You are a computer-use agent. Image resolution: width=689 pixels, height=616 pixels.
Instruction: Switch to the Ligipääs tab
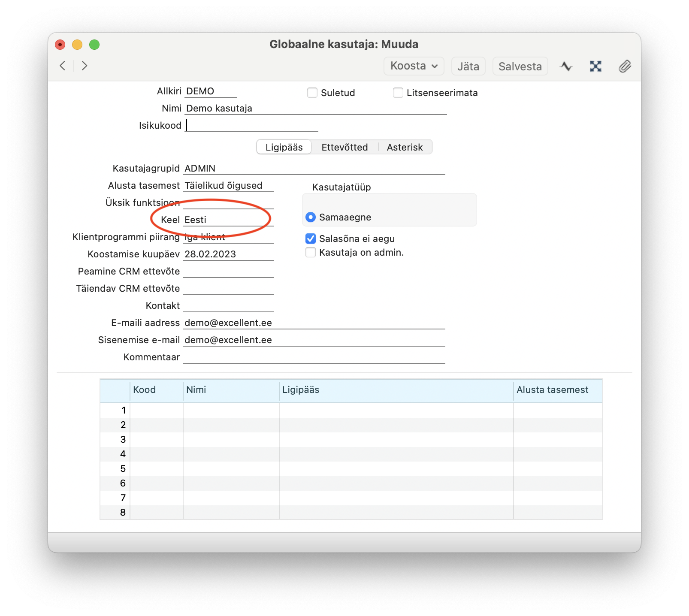[x=284, y=147]
